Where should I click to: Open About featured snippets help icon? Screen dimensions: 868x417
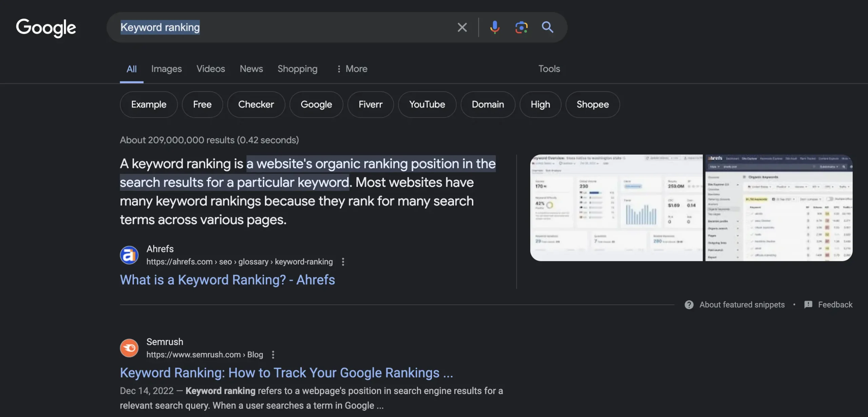pos(689,304)
